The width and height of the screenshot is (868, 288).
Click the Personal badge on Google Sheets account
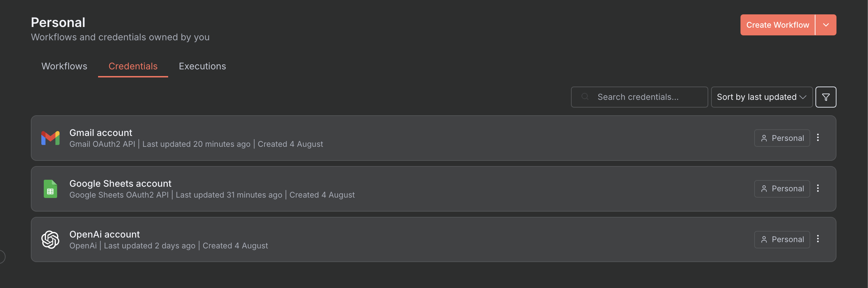(x=782, y=189)
